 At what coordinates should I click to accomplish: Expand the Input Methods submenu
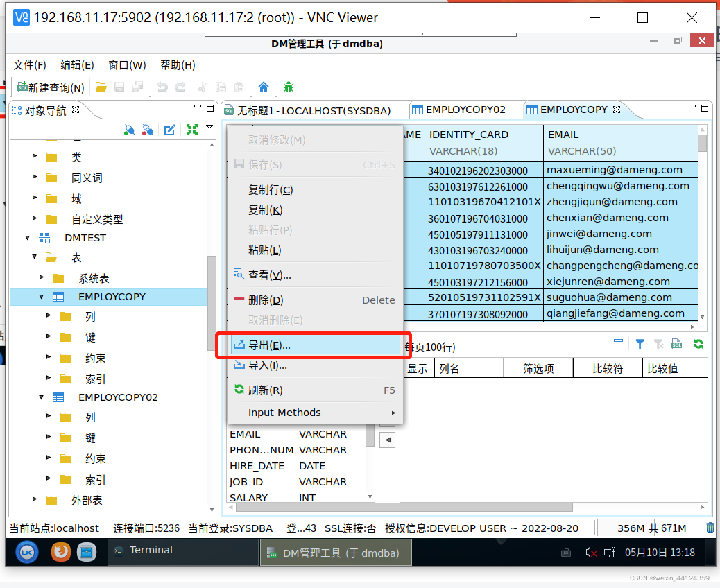pyautogui.click(x=284, y=412)
